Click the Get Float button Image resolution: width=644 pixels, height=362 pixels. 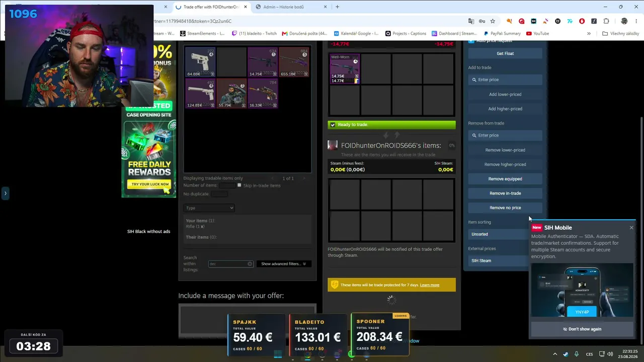click(505, 53)
